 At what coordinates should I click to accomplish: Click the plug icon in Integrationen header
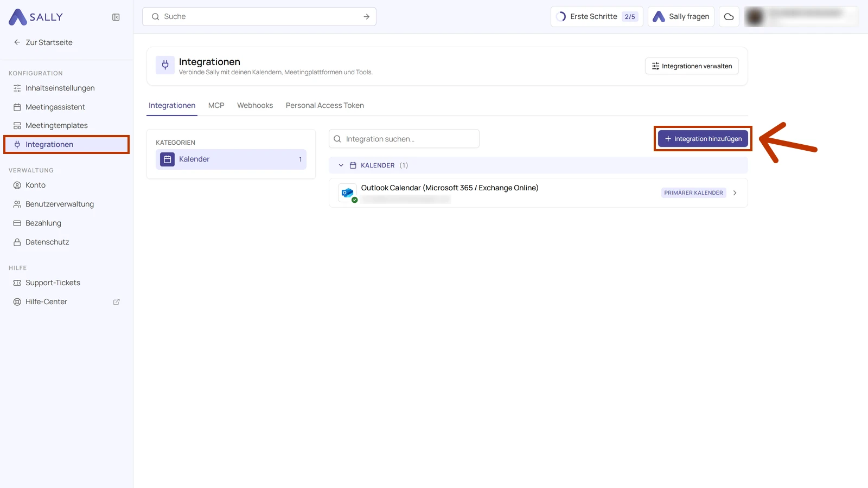coord(165,65)
